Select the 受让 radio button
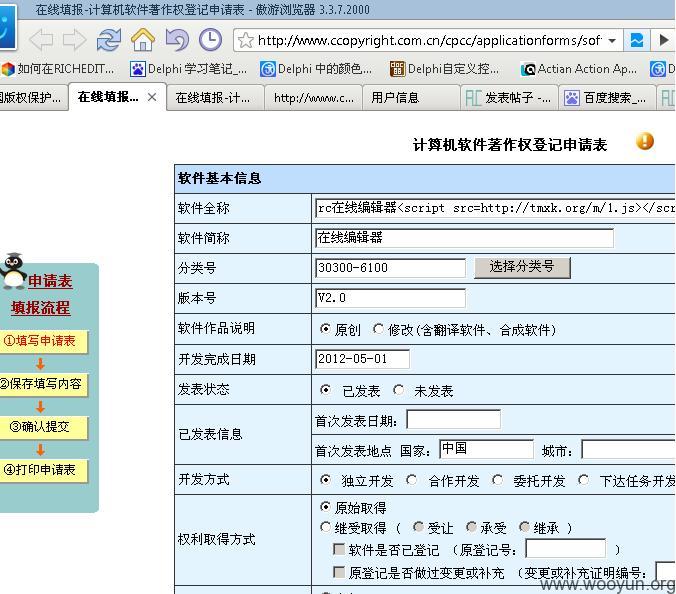 pos(418,527)
